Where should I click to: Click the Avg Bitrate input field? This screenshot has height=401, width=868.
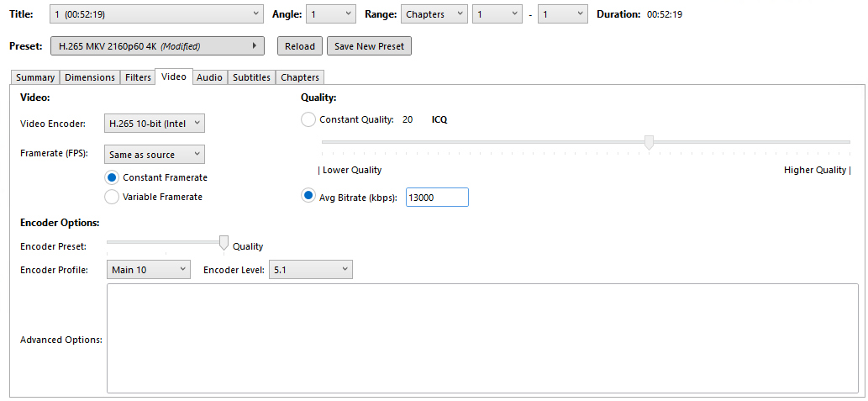coord(437,198)
